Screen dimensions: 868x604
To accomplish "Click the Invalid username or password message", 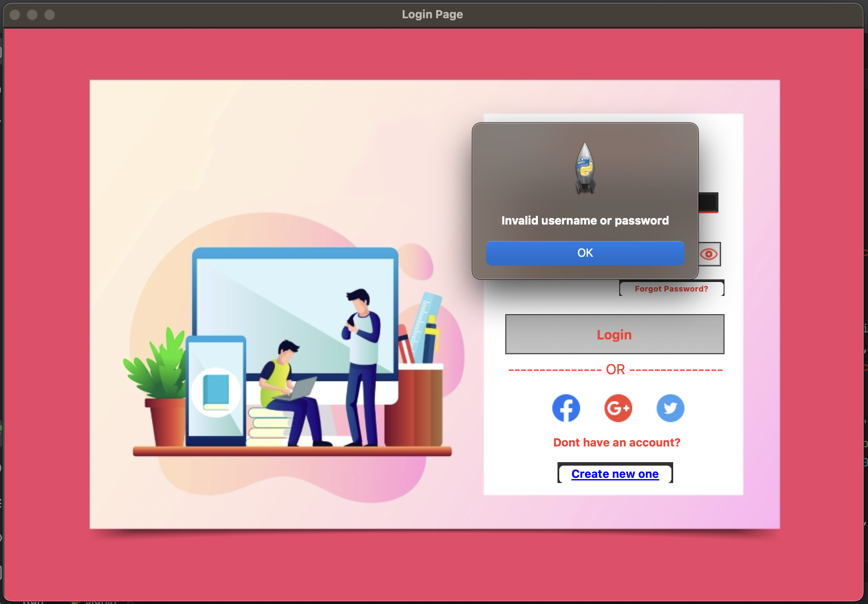I will point(585,221).
